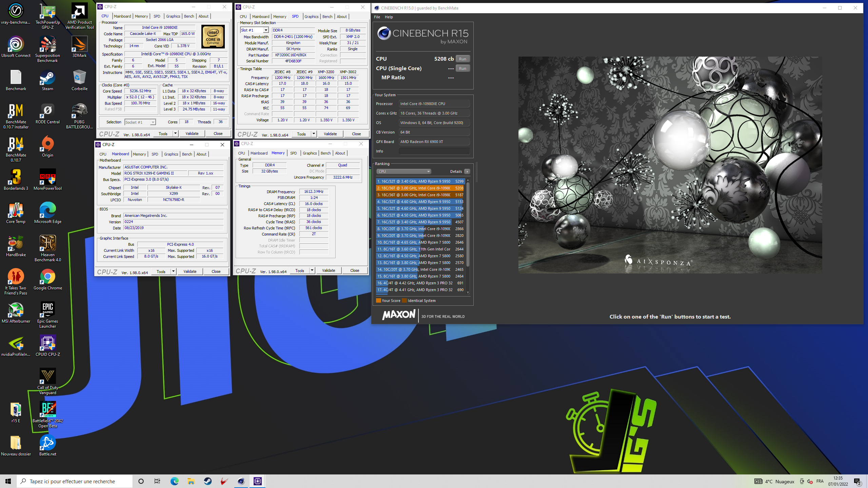This screenshot has width=868, height=488.
Task: Open Cinebench Ranking CPU dropdown
Action: [403, 171]
